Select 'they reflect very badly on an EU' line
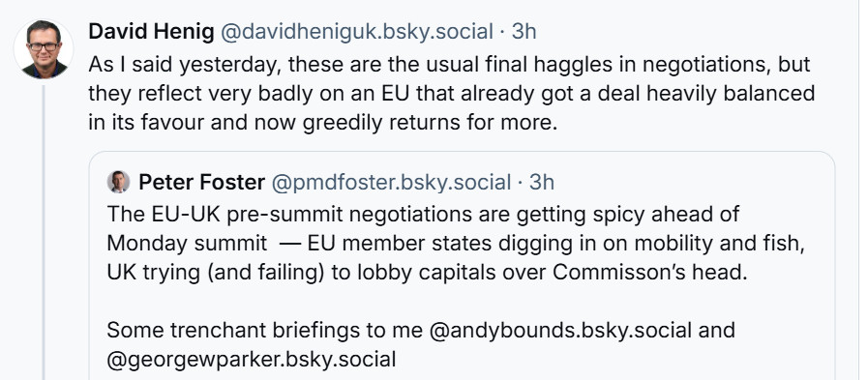 pos(451,94)
